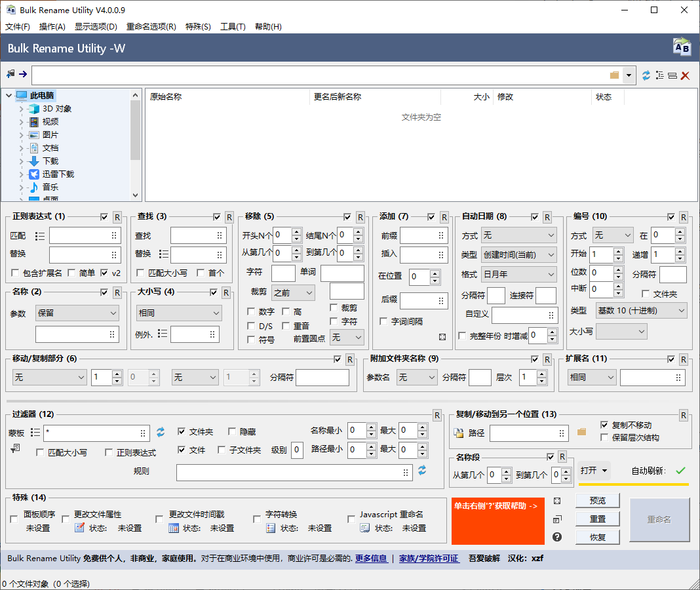Click the blue refresh icon beside path bar
Screen dimensions: 700x590
click(x=646, y=75)
